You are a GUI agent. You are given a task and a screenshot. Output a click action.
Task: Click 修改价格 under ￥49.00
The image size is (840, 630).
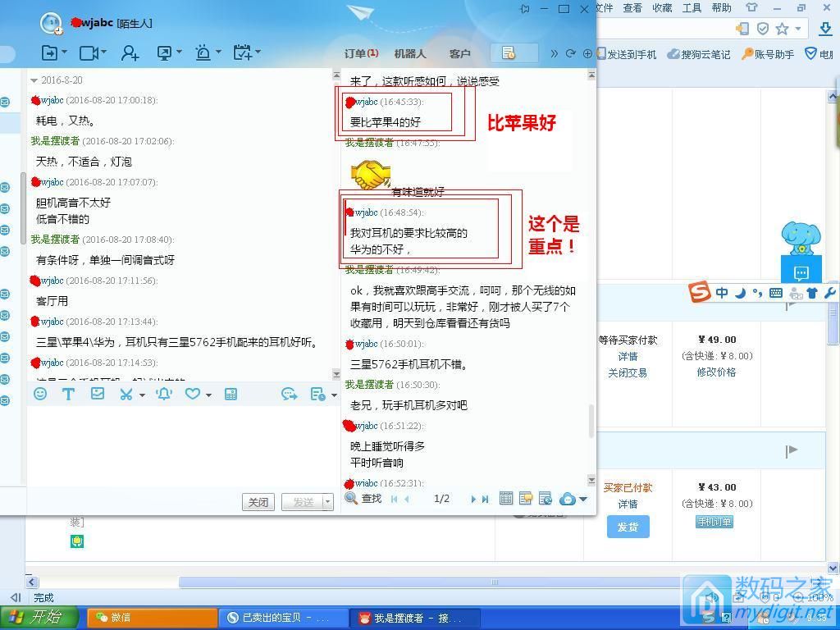point(717,372)
